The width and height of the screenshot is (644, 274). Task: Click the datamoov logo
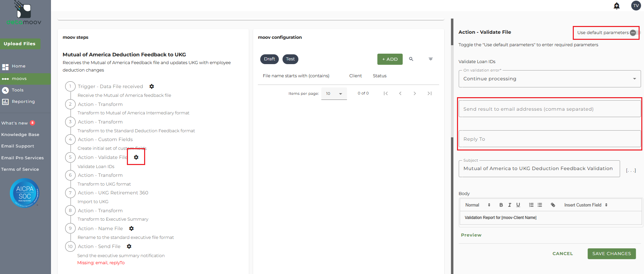click(x=24, y=13)
